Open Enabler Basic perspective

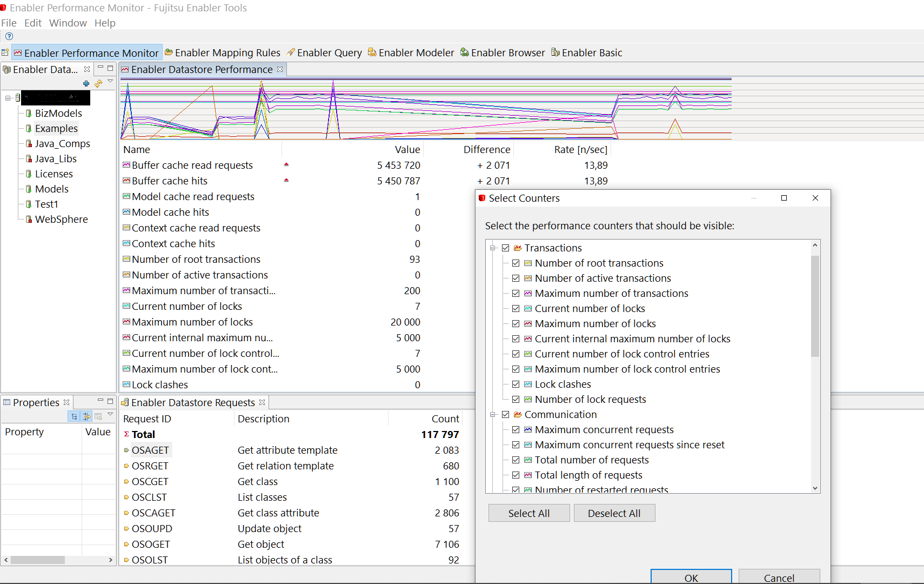click(x=587, y=52)
